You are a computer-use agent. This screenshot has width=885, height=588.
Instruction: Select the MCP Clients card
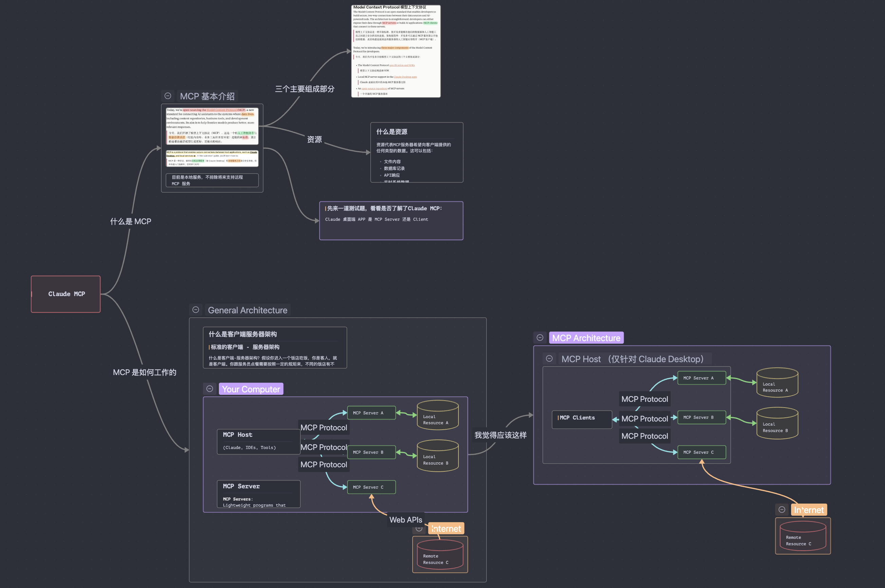[582, 419]
